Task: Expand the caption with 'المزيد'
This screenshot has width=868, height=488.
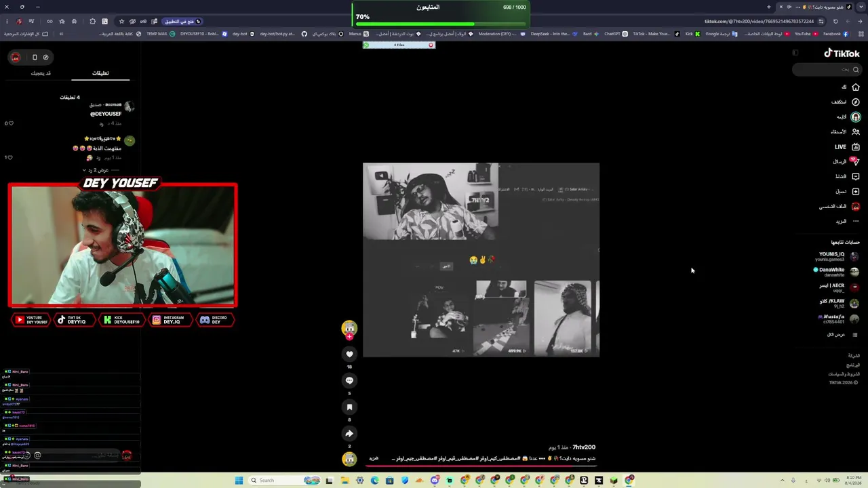Action: pyautogui.click(x=374, y=458)
